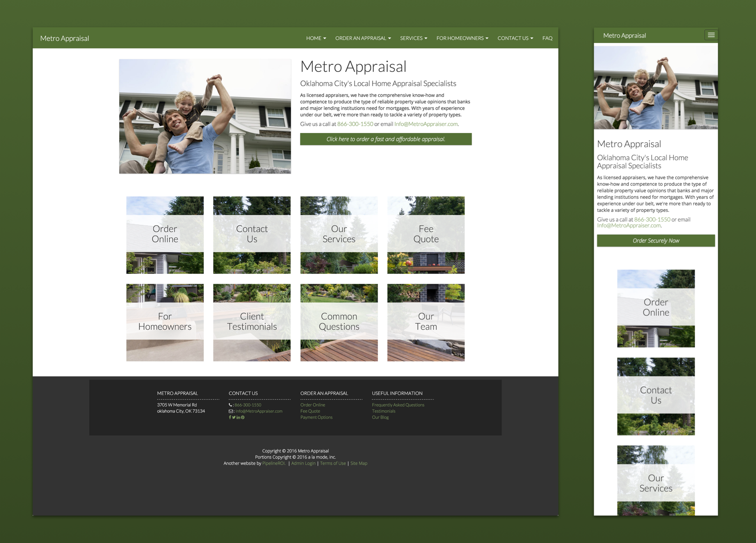Open the Common Questions tile
Image resolution: width=756 pixels, height=543 pixels.
pyautogui.click(x=339, y=322)
